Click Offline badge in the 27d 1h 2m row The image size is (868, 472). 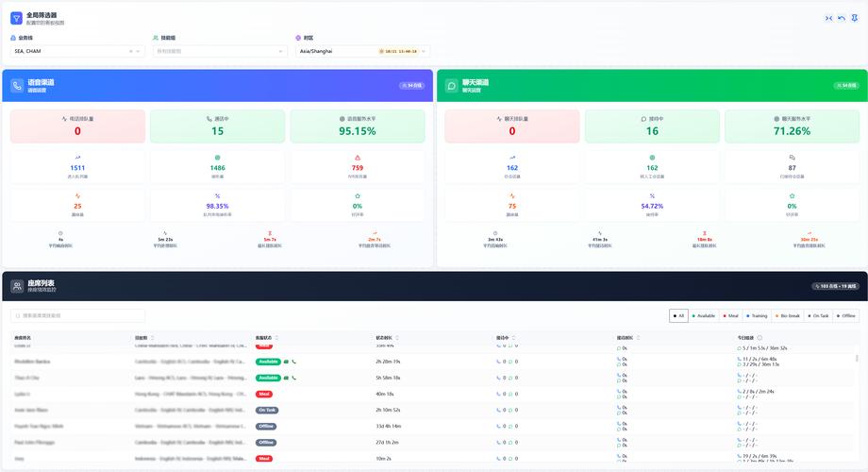266,443
